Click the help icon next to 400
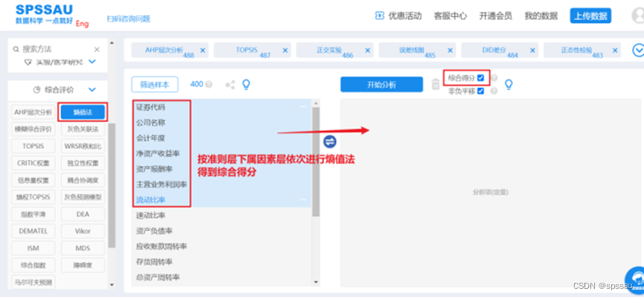Viewport: 644px width, 297px height. (208, 85)
